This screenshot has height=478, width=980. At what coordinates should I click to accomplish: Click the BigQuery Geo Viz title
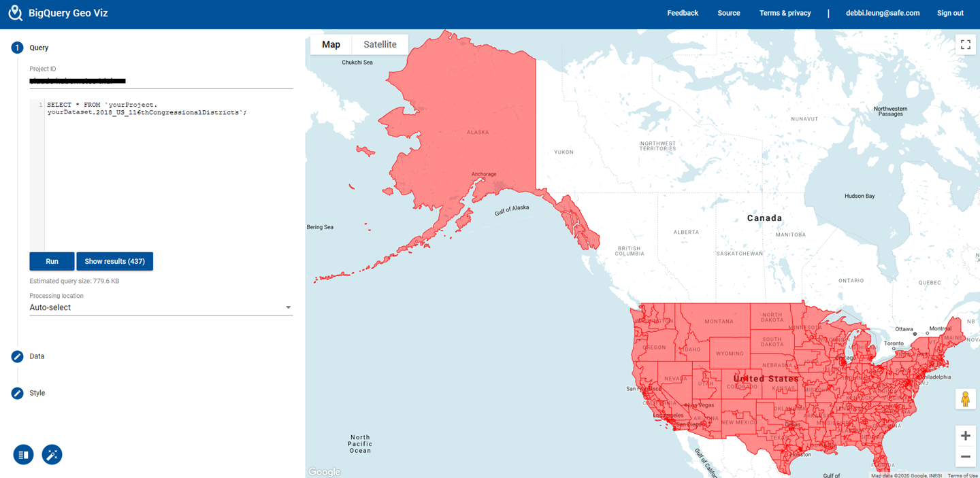(68, 13)
